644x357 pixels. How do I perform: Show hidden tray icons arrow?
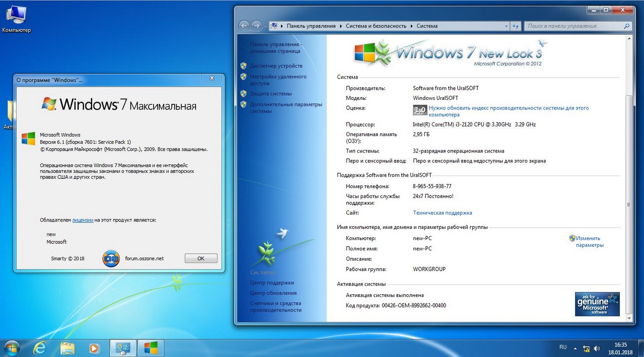coord(575,349)
